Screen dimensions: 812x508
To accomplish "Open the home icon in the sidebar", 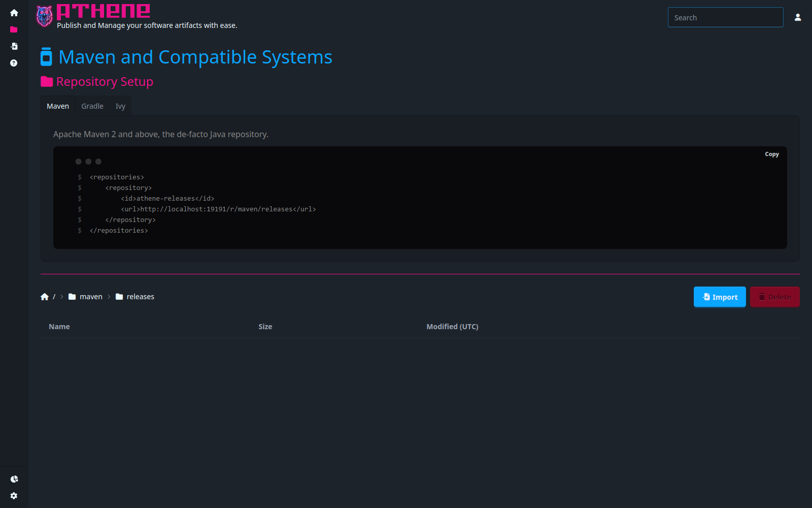I will click(x=14, y=13).
